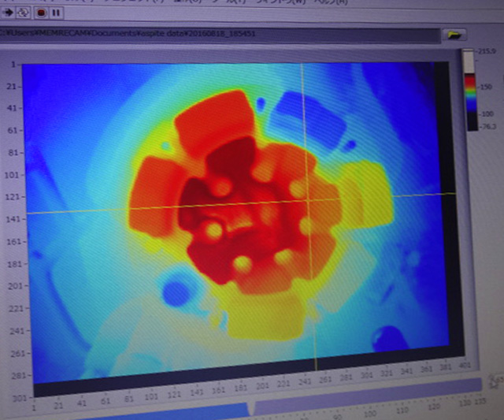This screenshot has height=420, width=504.
Task: Click the vertical axis label 301
Action: tap(20, 398)
